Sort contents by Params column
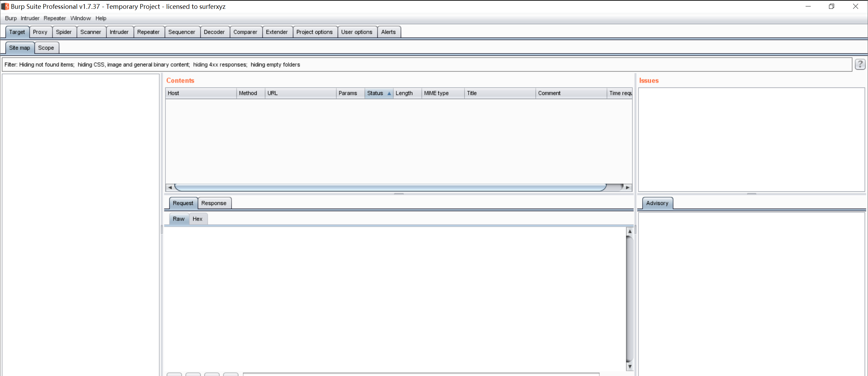868x376 pixels. tap(350, 93)
